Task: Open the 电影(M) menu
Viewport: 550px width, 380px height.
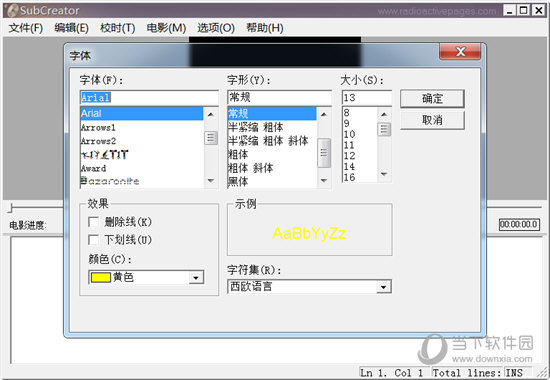Action: pos(166,28)
